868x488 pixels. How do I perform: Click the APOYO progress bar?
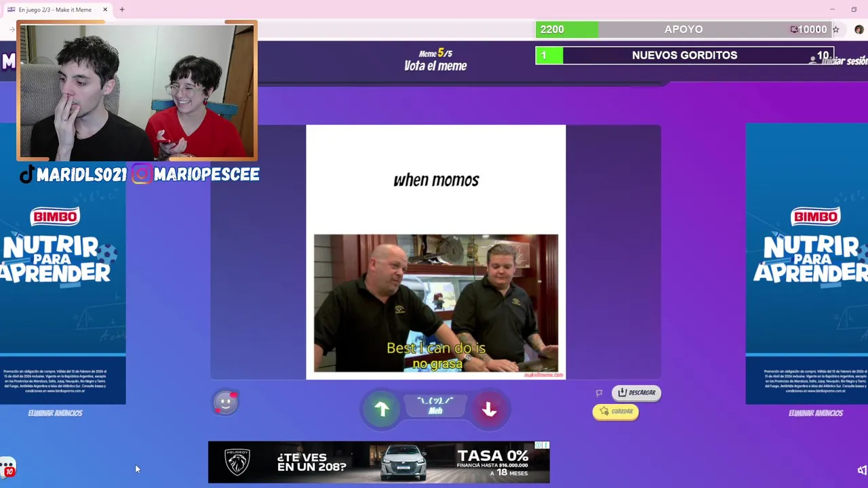pyautogui.click(x=684, y=29)
